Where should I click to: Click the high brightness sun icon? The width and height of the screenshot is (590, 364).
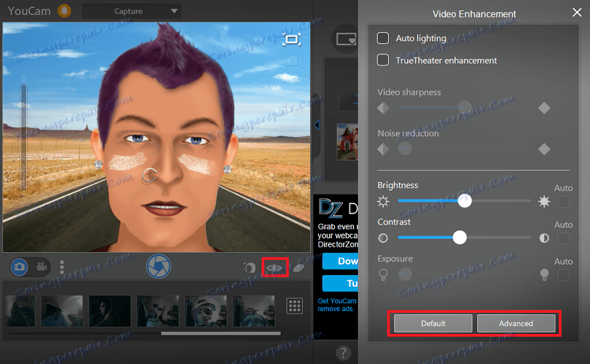point(544,202)
